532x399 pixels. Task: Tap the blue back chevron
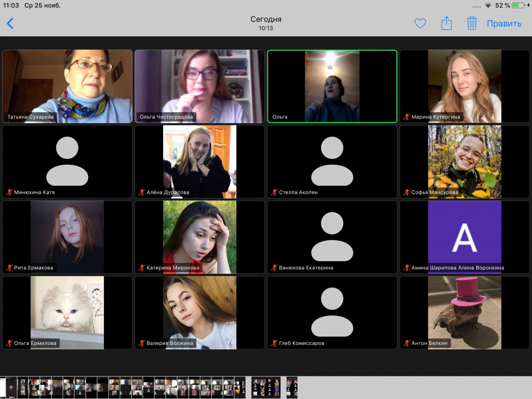[x=10, y=23]
